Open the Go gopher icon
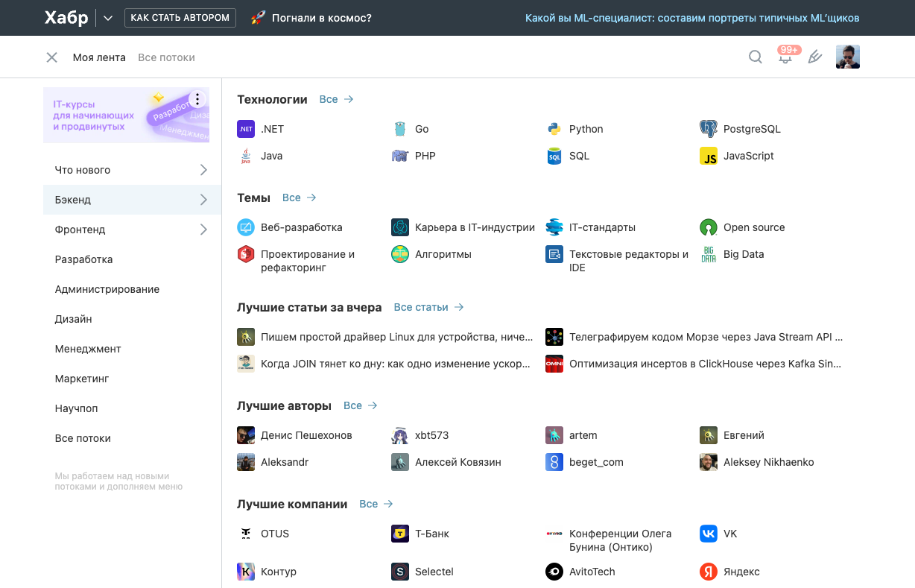 pyautogui.click(x=400, y=129)
